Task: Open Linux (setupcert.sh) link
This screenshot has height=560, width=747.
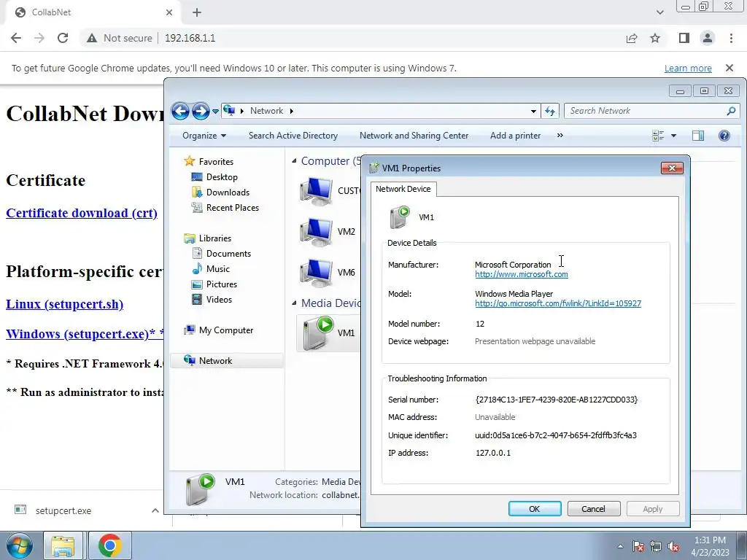Action: 64,304
